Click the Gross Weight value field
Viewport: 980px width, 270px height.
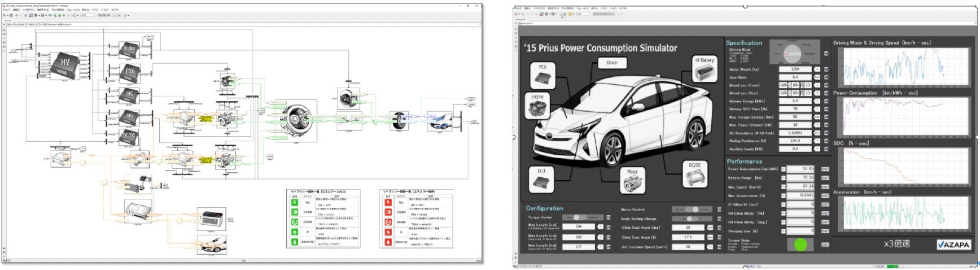point(795,69)
